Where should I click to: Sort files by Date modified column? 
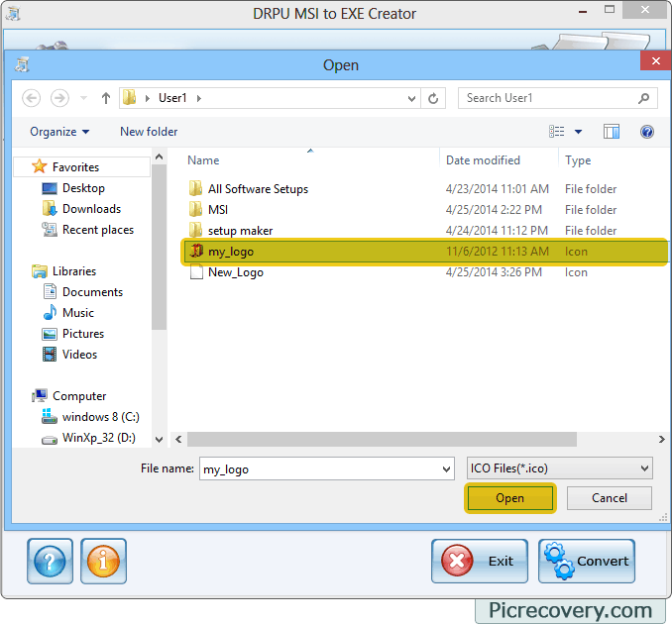[483, 160]
